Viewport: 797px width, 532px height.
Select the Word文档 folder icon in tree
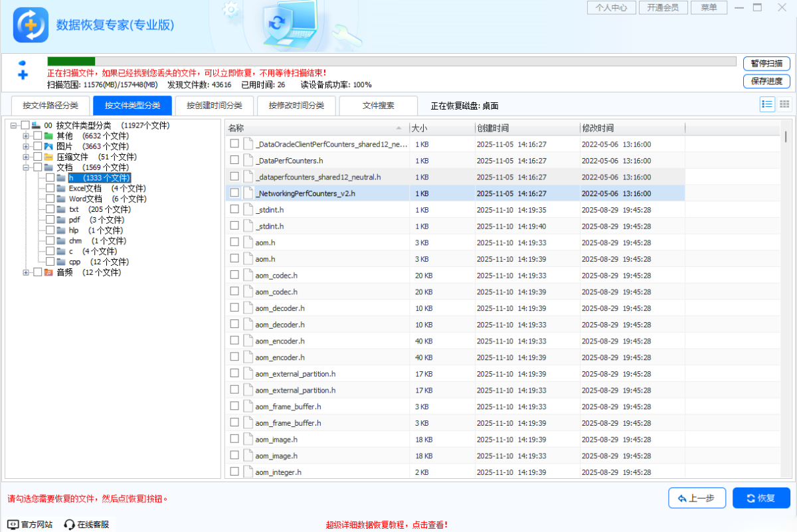tap(60, 199)
